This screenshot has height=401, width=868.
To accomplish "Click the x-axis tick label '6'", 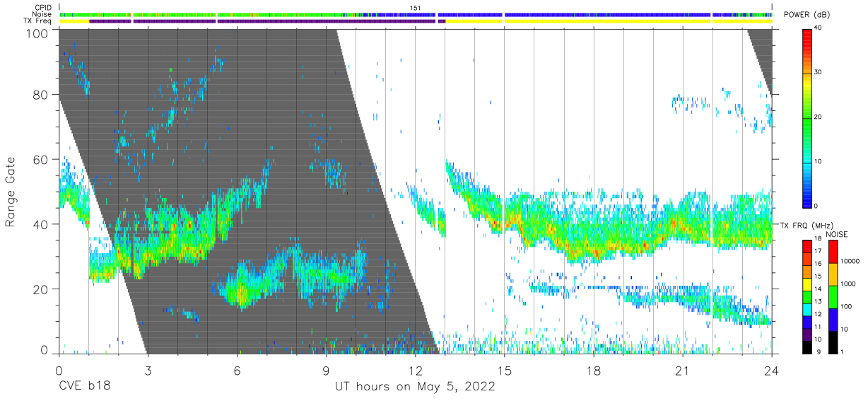I will click(237, 369).
